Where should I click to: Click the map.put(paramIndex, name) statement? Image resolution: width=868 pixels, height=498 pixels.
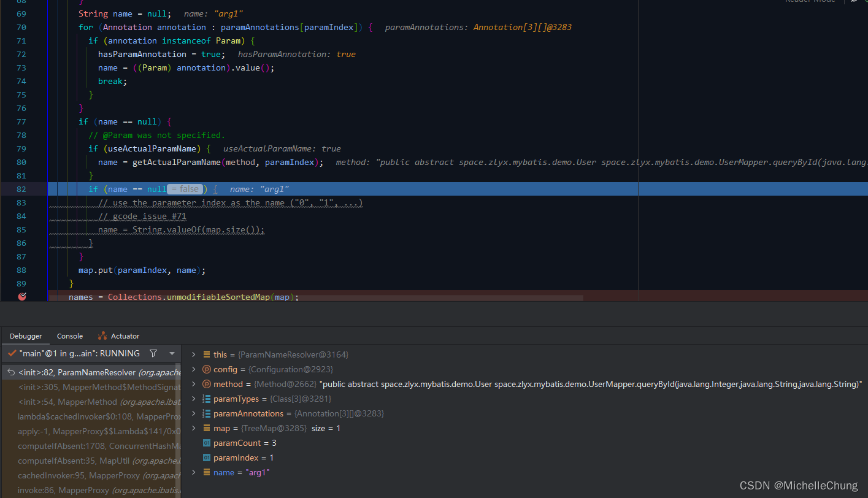[142, 270]
